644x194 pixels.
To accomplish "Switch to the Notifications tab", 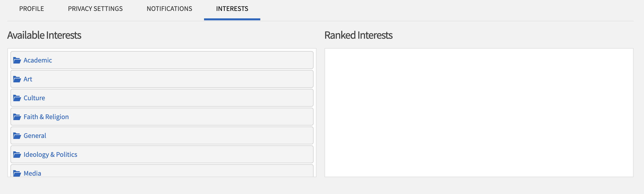I will 169,9.
